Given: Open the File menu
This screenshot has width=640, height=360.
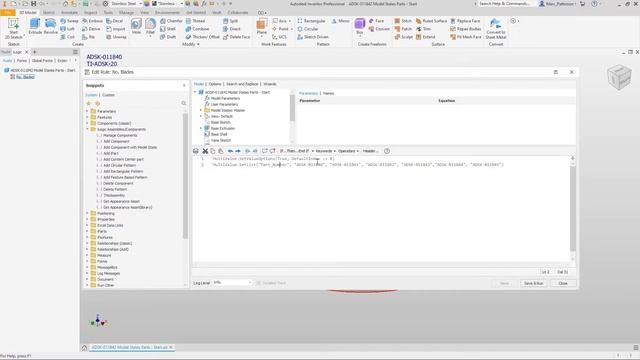Looking at the screenshot, I should coord(8,13).
